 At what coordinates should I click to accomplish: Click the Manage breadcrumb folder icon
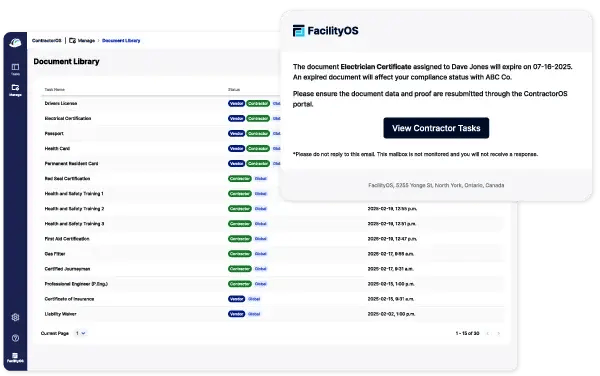(x=72, y=41)
